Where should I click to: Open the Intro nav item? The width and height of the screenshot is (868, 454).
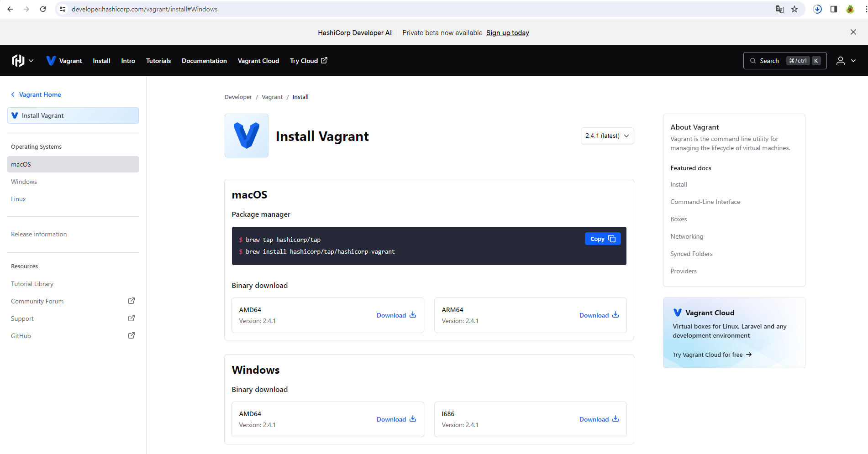[x=128, y=61]
